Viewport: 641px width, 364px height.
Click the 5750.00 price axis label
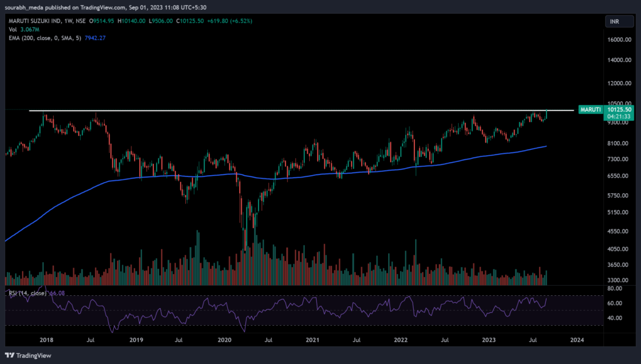(618, 196)
